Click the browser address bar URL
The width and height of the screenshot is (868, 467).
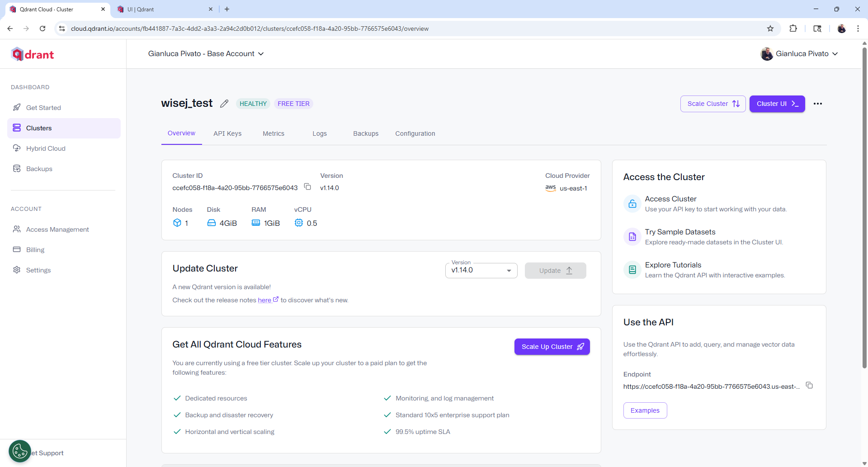250,29
